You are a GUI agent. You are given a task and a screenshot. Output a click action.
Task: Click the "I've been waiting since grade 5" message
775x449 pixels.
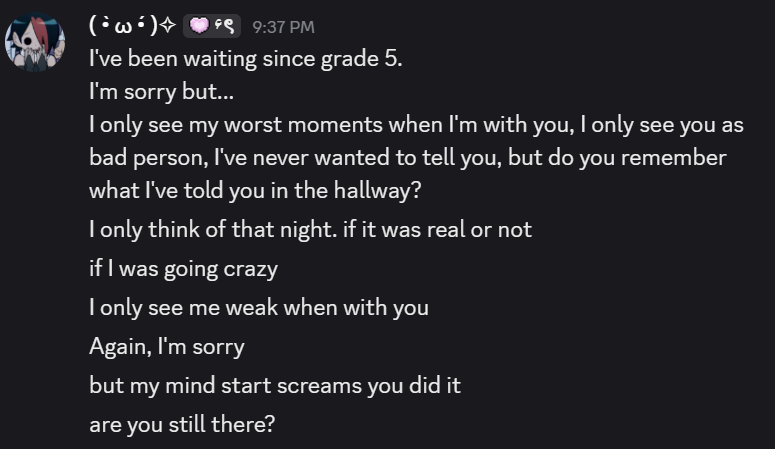(245, 58)
